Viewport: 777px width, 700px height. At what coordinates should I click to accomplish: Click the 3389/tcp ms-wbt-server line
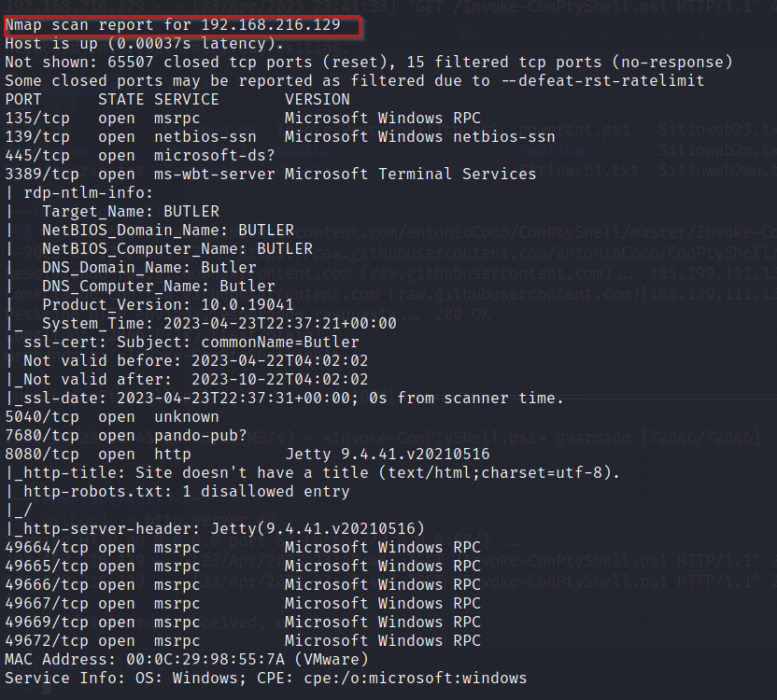[271, 174]
